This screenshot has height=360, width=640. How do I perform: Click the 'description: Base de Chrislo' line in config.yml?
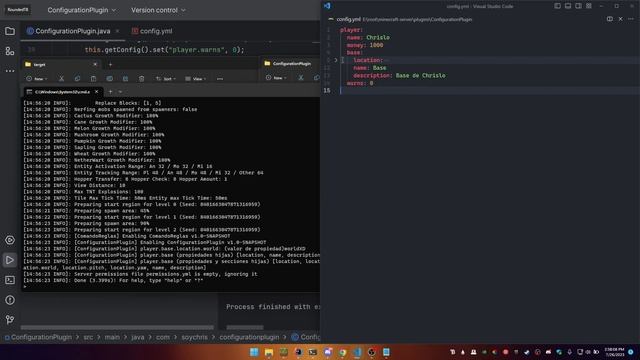coord(399,76)
